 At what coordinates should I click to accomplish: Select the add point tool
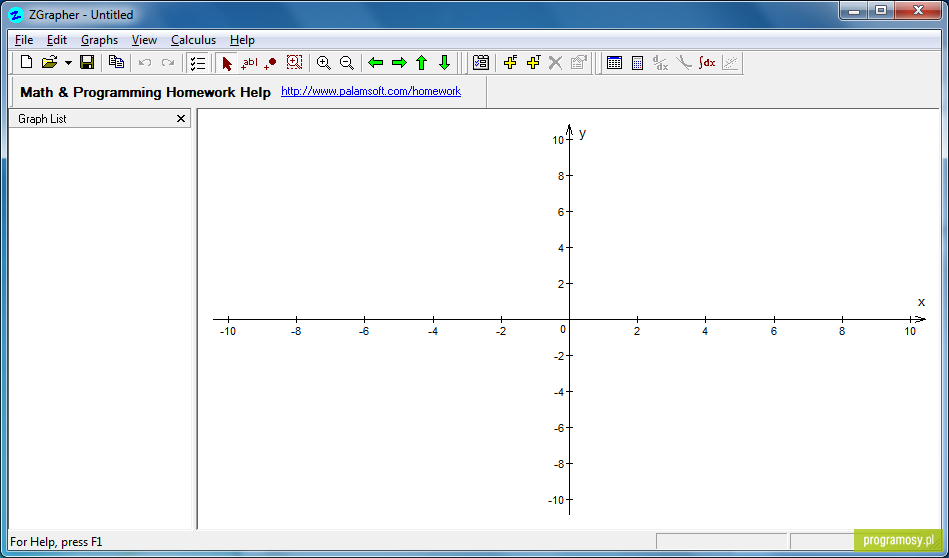(x=271, y=62)
